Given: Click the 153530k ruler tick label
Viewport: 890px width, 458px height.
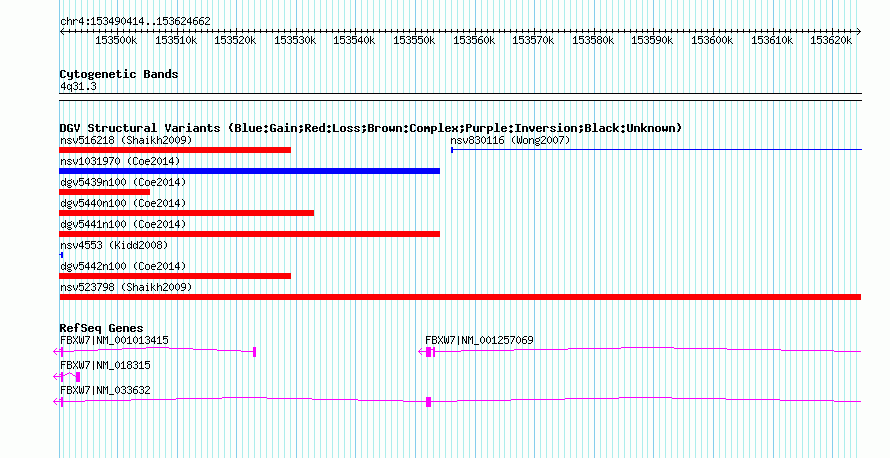Looking at the screenshot, I should pos(295,41).
